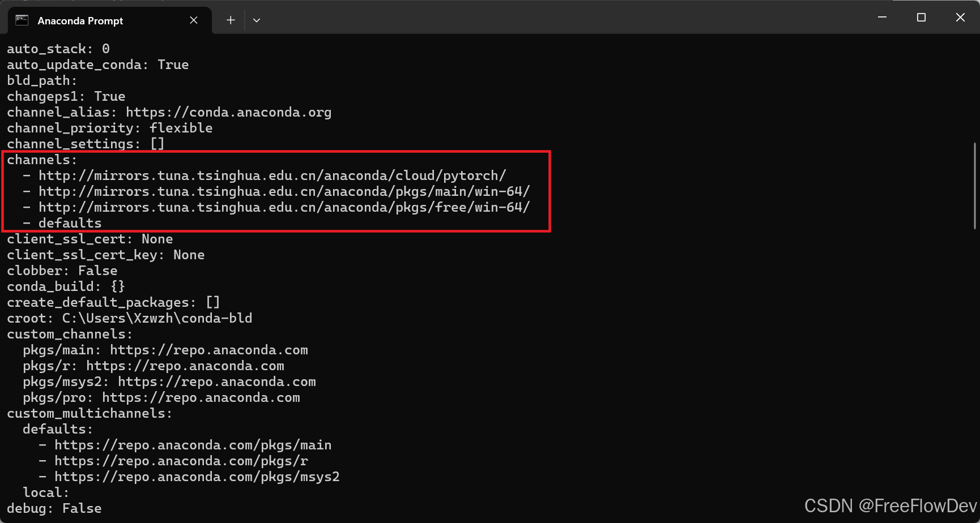Image resolution: width=980 pixels, height=523 pixels.
Task: Click the croot conda-bld path text
Action: click(157, 318)
